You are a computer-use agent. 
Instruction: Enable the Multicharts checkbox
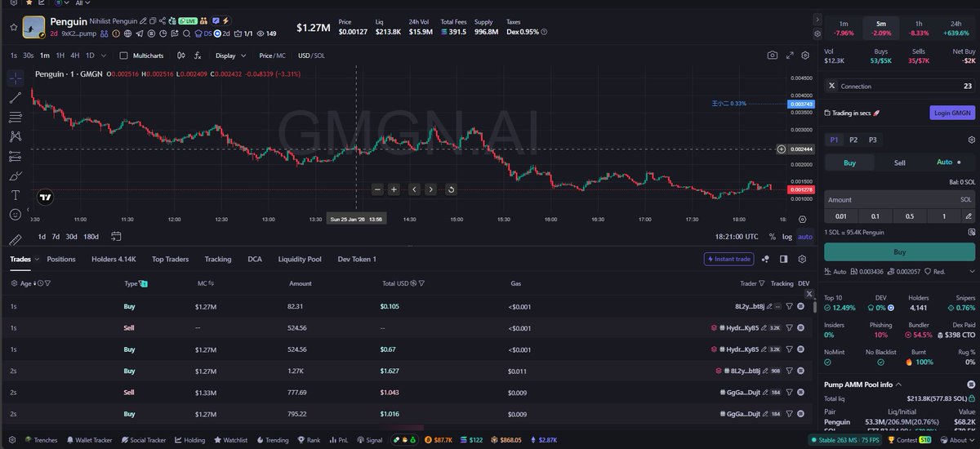point(123,56)
